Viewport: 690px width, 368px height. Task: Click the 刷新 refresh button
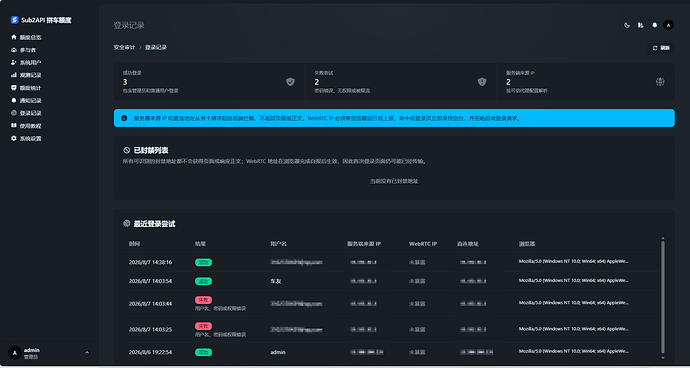[661, 48]
